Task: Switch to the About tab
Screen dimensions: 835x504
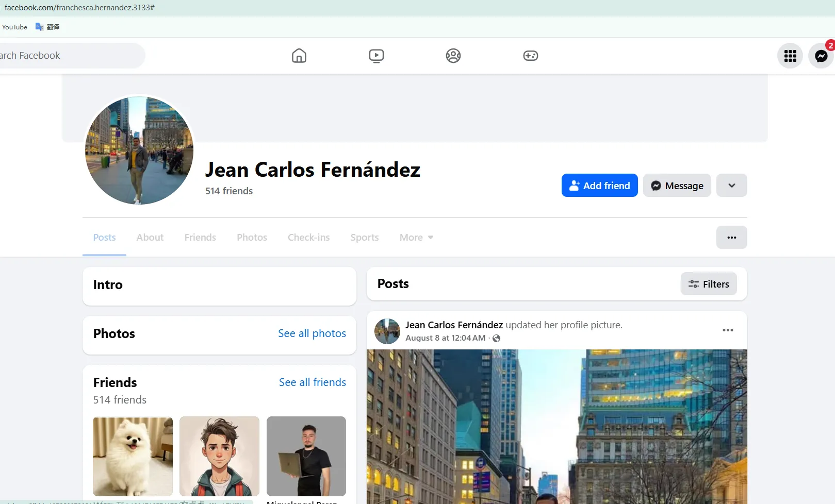Action: (x=150, y=238)
